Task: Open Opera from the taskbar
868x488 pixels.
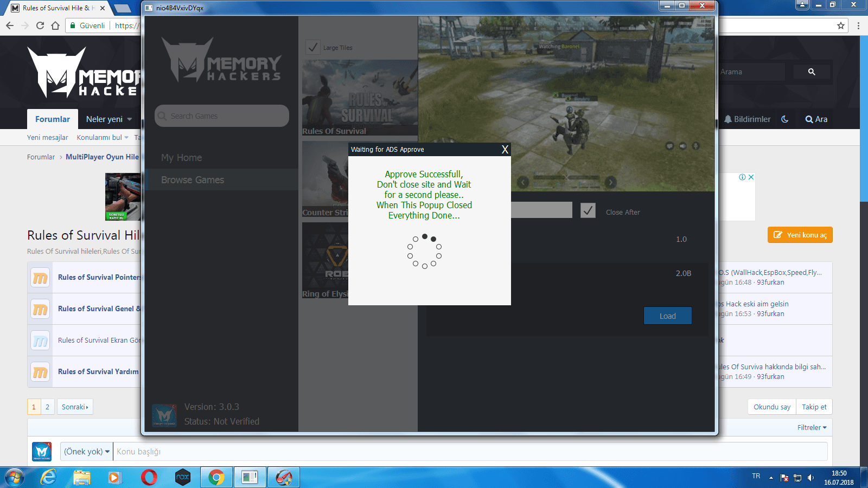Action: click(x=149, y=478)
